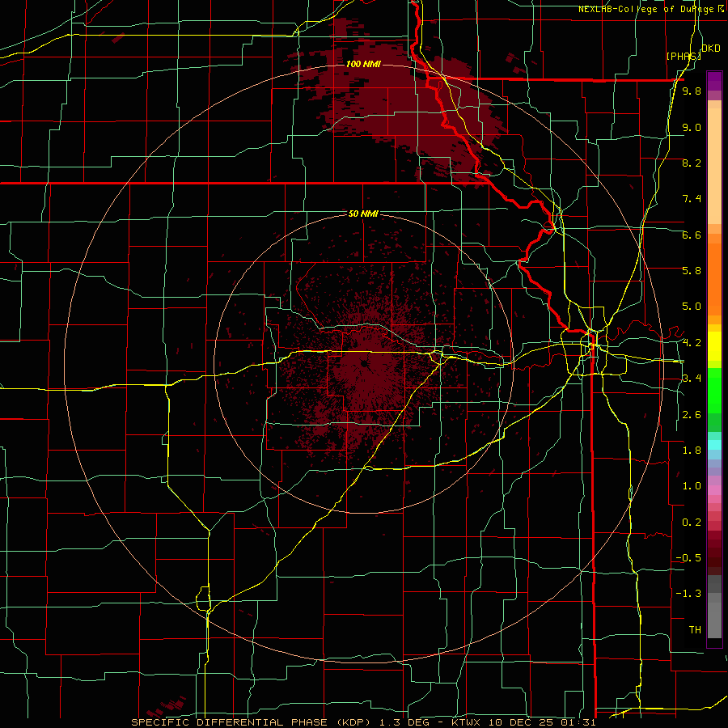
Task: Click the TH label on the scale
Action: pyautogui.click(x=695, y=630)
